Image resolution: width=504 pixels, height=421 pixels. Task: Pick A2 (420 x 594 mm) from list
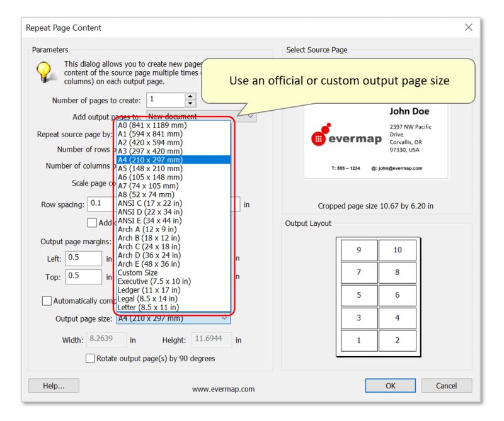(174, 143)
